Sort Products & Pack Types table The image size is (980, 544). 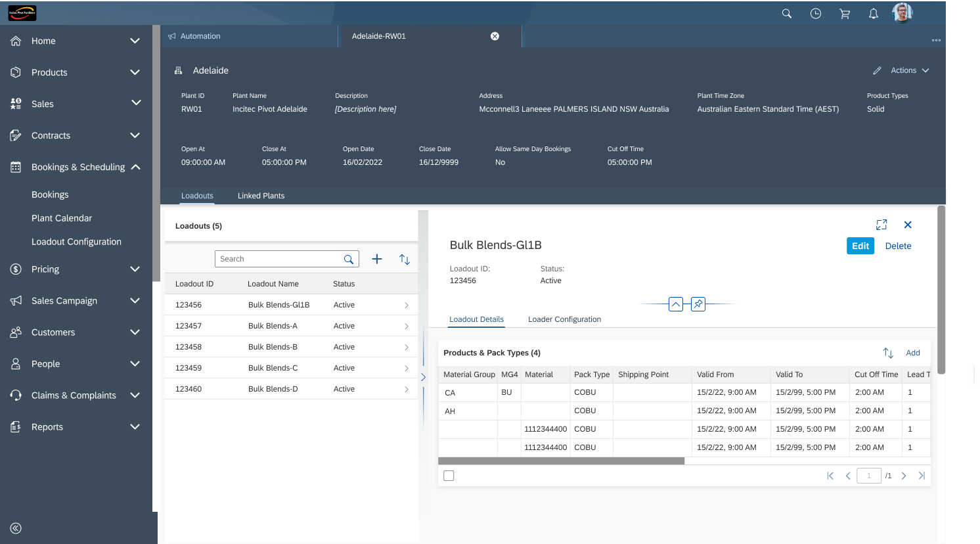888,353
